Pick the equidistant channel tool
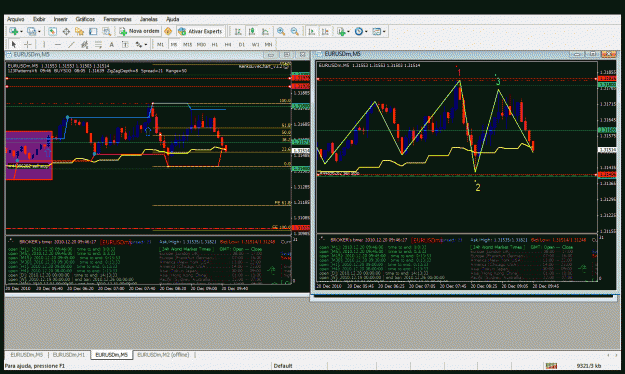This screenshot has width=625, height=374. pos(85,45)
